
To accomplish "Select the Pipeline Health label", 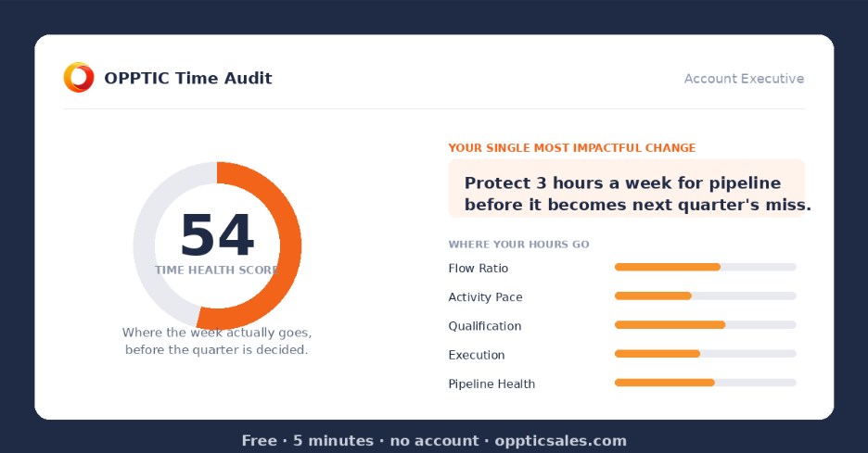I will coord(491,384).
